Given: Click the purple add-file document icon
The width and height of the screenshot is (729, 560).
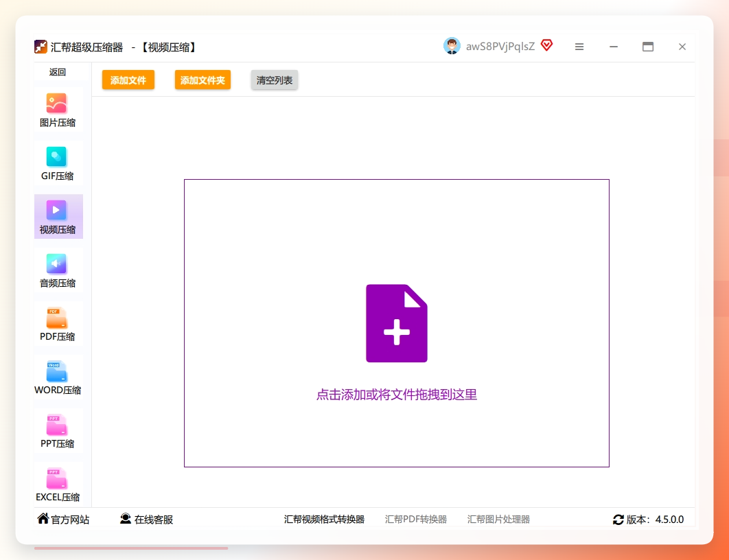Looking at the screenshot, I should 397,323.
